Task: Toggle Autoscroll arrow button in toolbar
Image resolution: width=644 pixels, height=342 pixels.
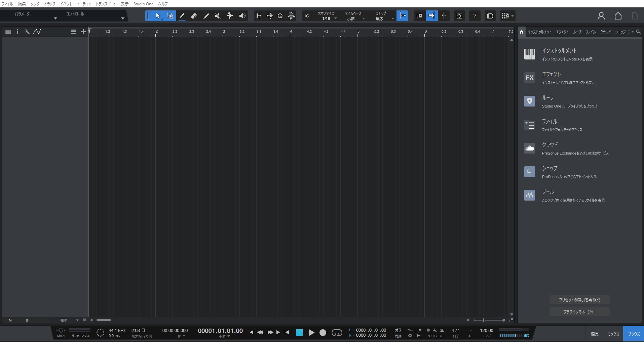Action: point(431,16)
